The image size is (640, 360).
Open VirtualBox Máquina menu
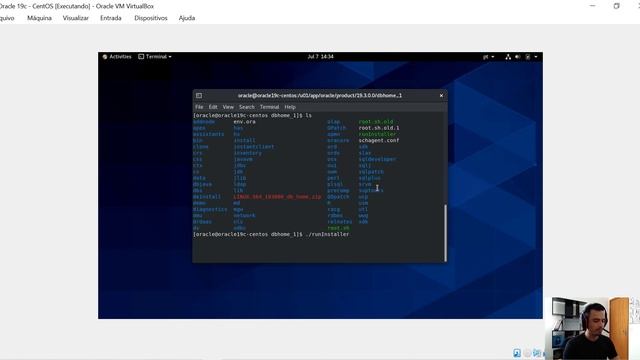click(39, 18)
